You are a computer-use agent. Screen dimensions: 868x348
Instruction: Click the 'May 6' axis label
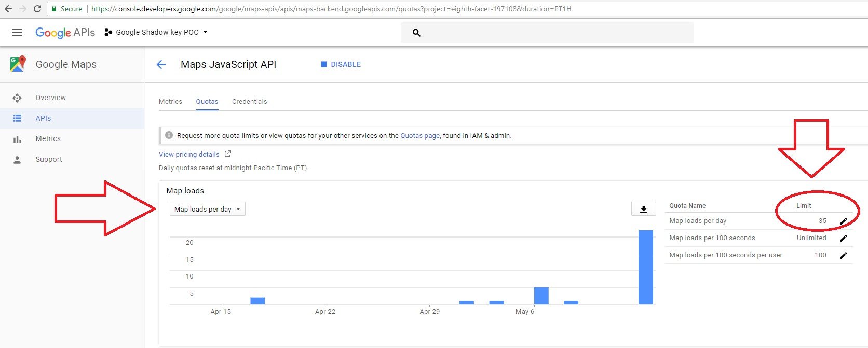(525, 312)
